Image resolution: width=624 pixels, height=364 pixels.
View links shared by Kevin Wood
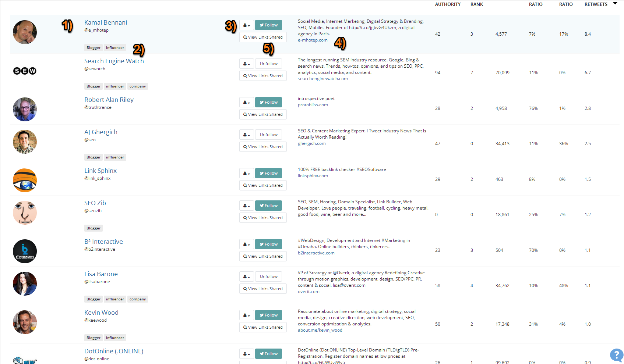[263, 327]
